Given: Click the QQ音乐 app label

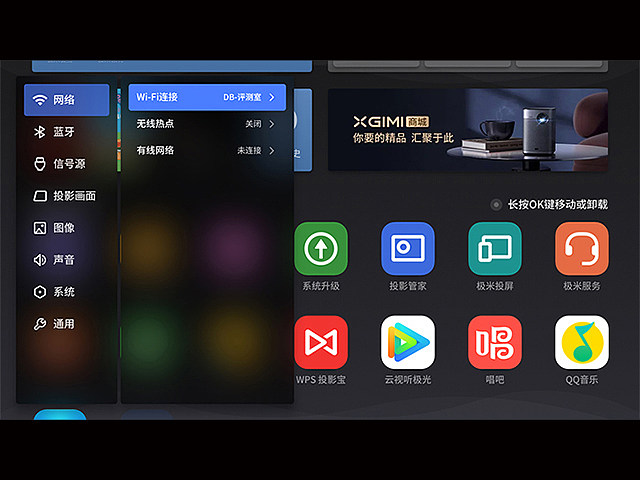Looking at the screenshot, I should (x=582, y=380).
